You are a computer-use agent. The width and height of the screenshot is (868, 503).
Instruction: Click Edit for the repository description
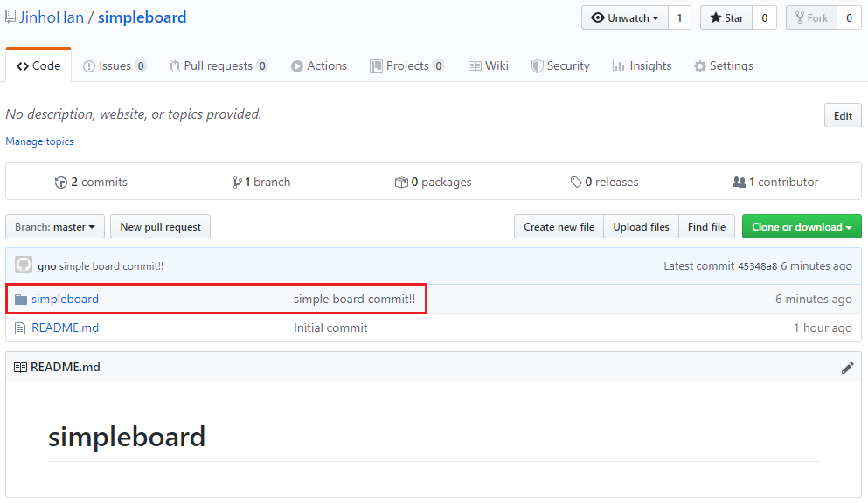coord(843,115)
